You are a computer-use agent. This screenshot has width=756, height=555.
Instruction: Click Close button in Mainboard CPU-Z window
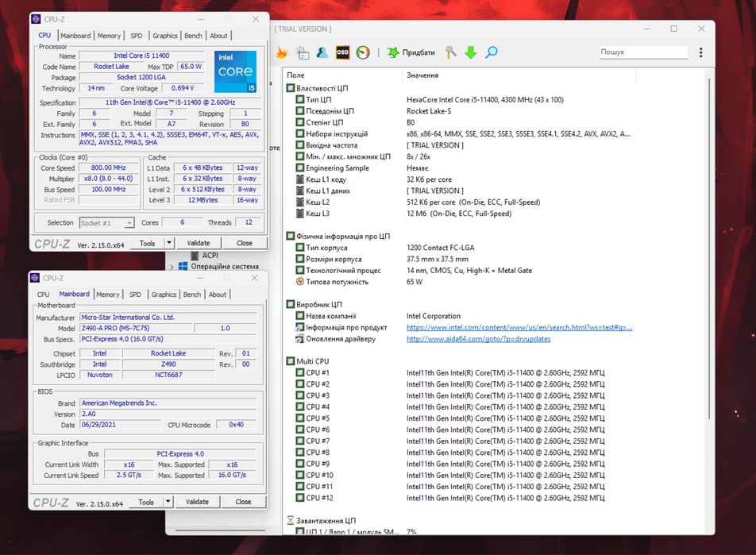coord(243,502)
